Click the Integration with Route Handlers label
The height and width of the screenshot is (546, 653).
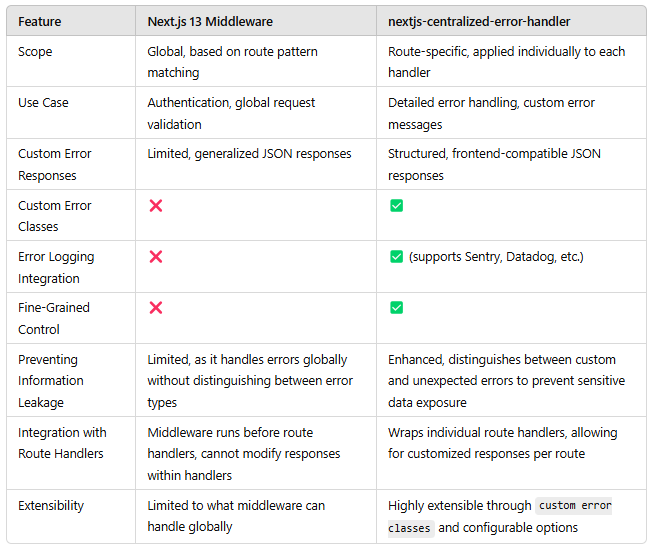click(x=62, y=443)
